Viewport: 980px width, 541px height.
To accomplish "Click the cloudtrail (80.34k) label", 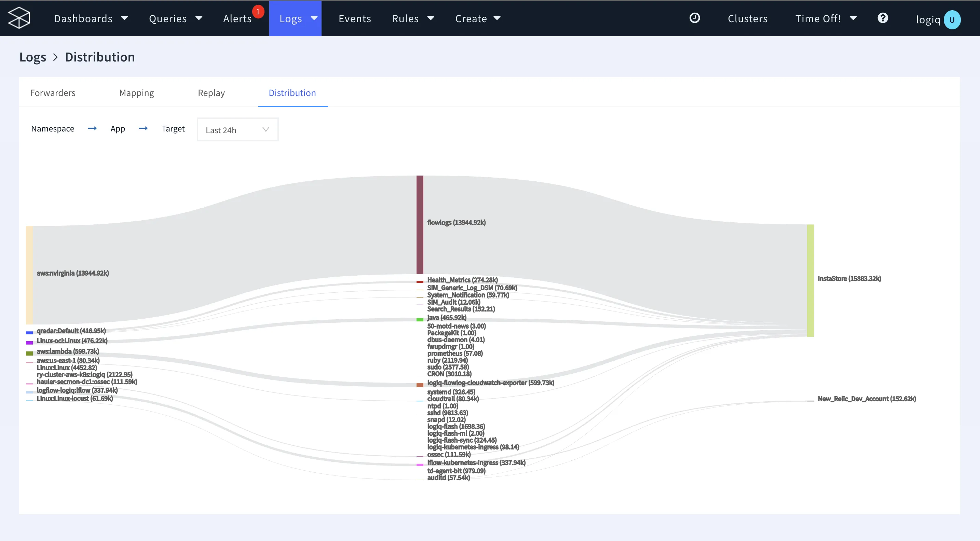I will tap(453, 399).
